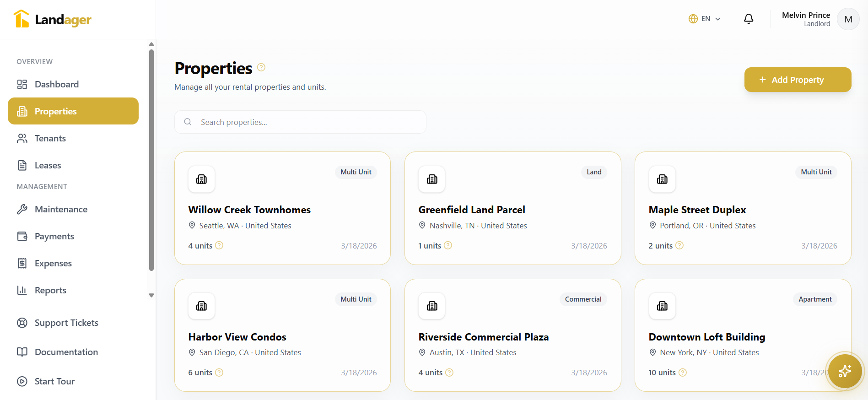Click the Landager logo
Screen dimensions: 868x400
coord(53,19)
